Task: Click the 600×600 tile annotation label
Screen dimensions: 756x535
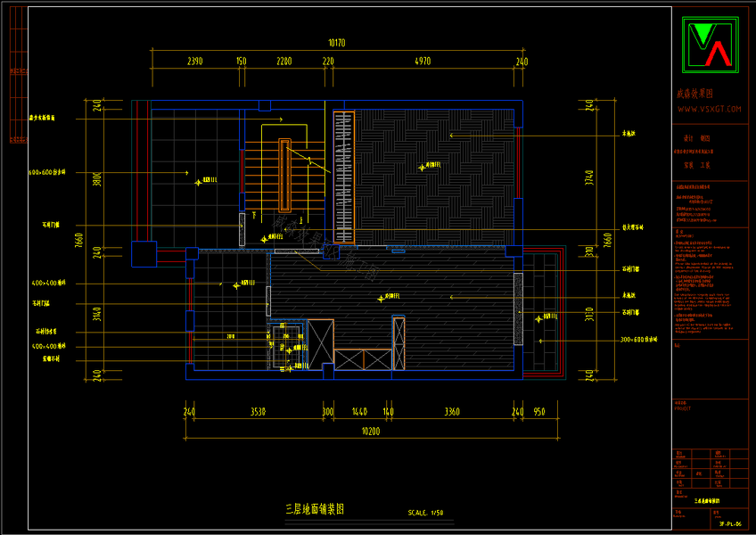Action: pos(46,172)
